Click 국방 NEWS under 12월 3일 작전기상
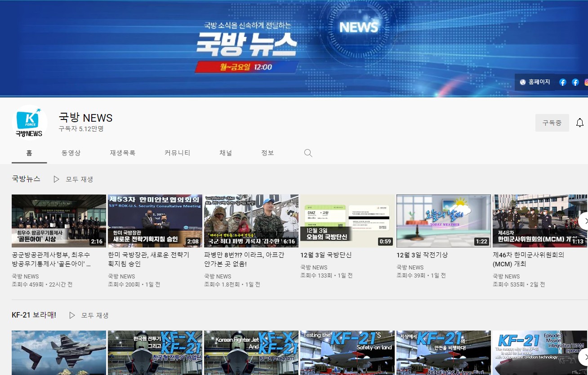The width and height of the screenshot is (588, 375). 410,267
